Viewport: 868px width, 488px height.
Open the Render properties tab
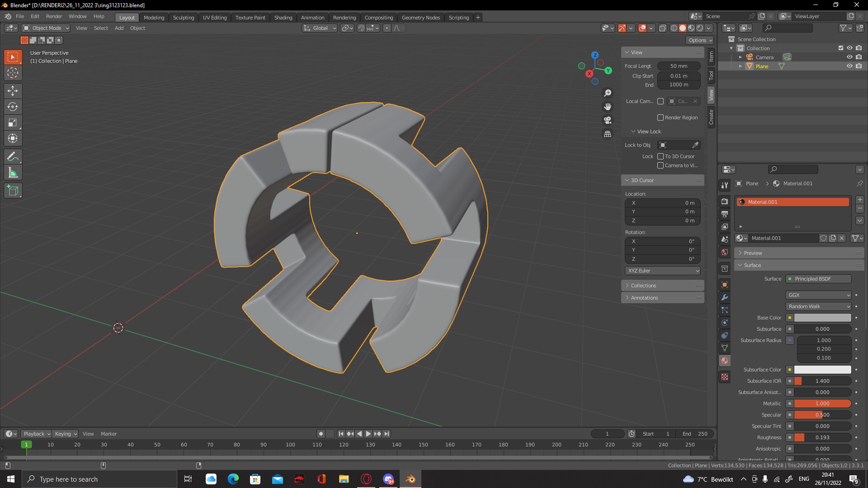725,201
